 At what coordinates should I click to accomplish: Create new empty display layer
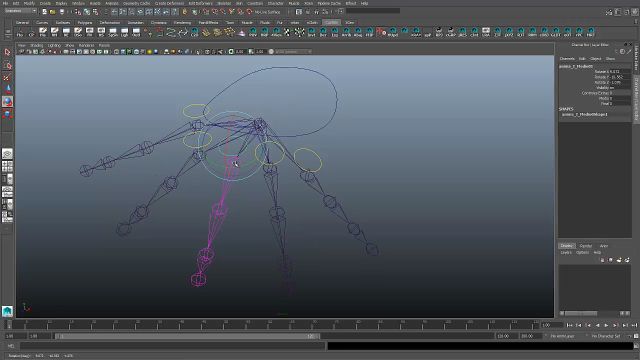pos(619,260)
